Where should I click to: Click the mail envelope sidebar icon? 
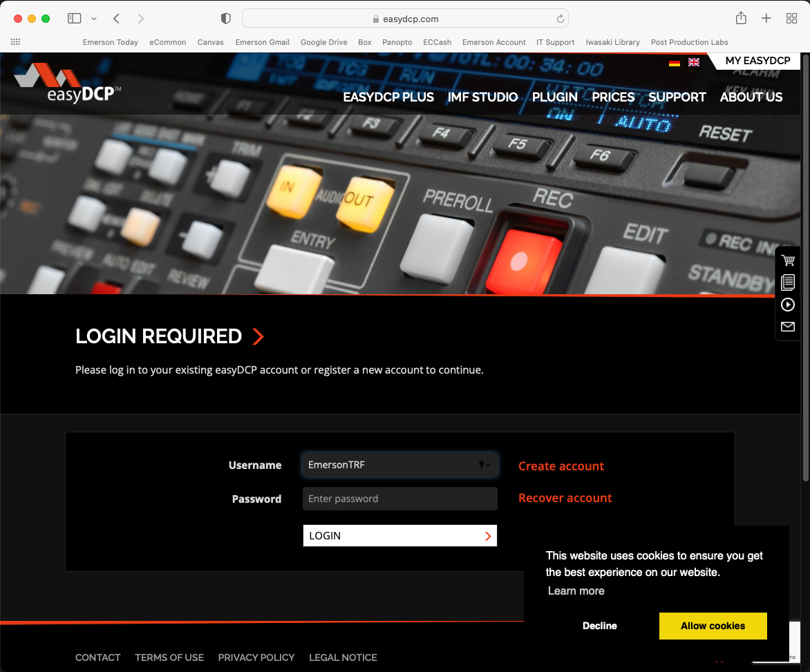click(x=788, y=327)
